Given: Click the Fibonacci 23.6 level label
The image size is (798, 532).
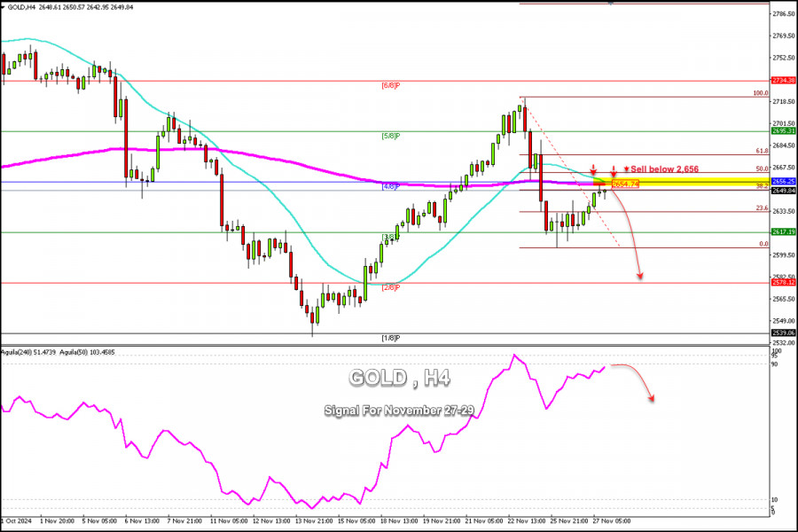Looking at the screenshot, I should click(762, 208).
